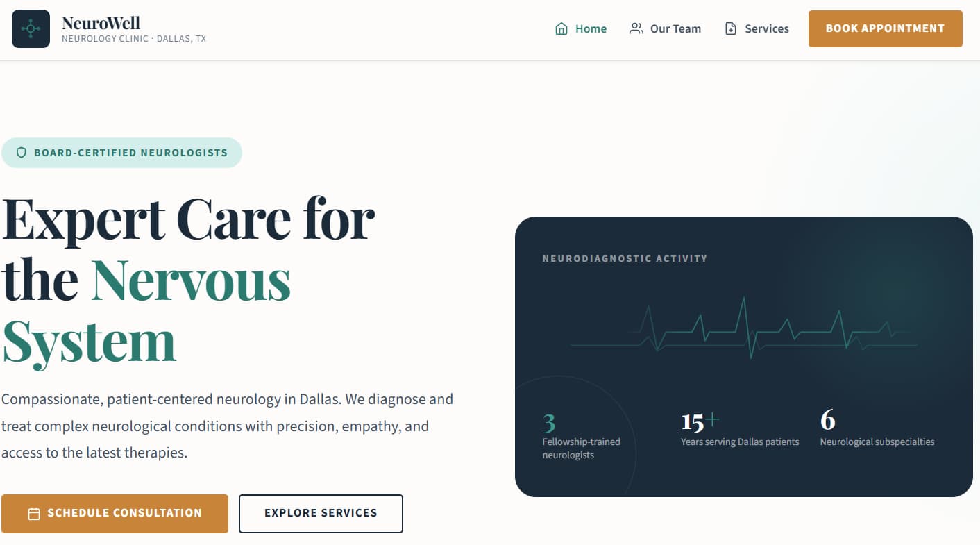Image resolution: width=980 pixels, height=545 pixels.
Task: Click the NeuroWell wordmark text
Action: [x=100, y=22]
